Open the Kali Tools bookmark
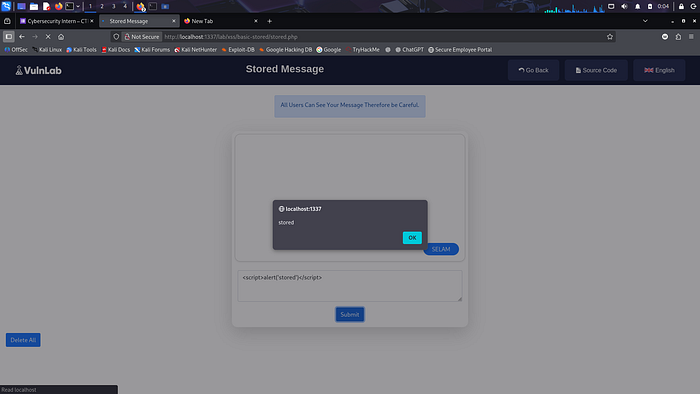This screenshot has height=394, width=700. coord(81,50)
